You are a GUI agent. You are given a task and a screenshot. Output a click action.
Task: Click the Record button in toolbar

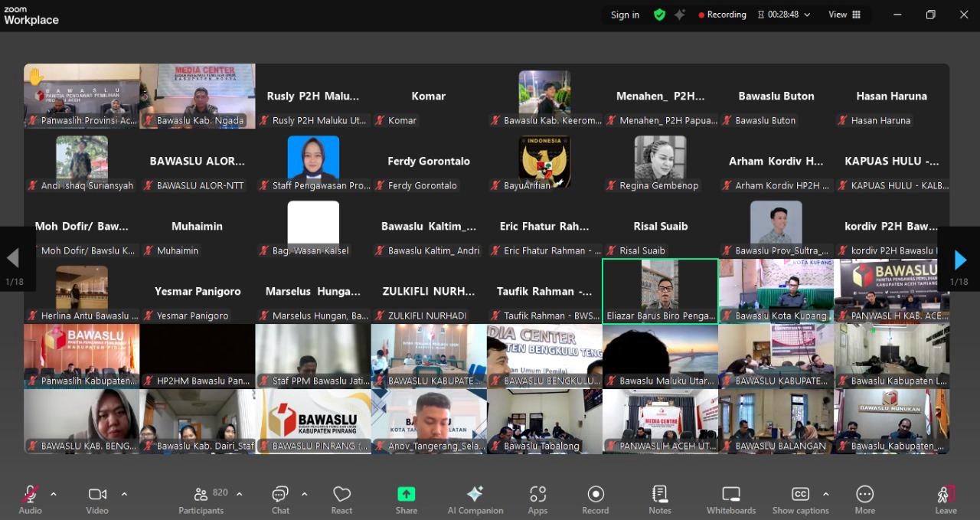coord(595,499)
